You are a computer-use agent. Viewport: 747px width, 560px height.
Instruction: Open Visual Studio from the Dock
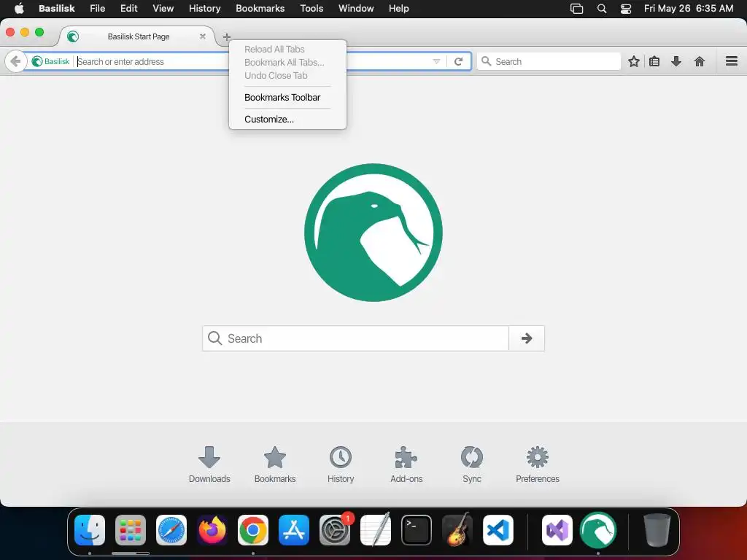[557, 530]
